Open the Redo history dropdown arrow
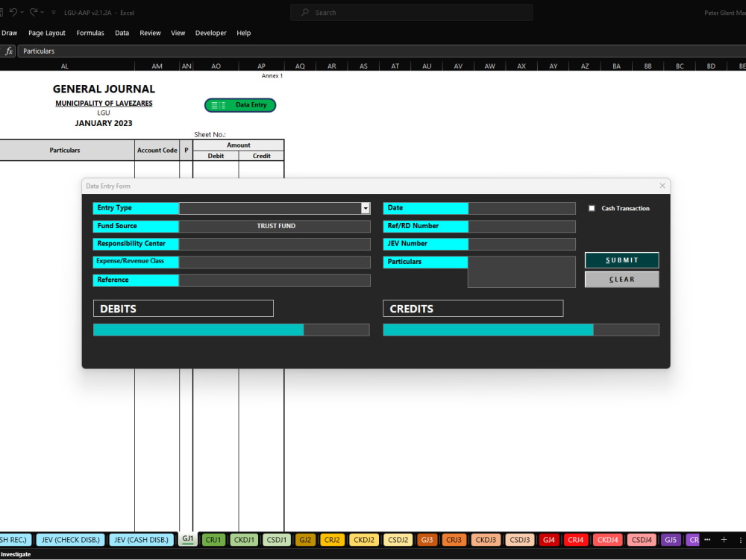 pyautogui.click(x=43, y=13)
